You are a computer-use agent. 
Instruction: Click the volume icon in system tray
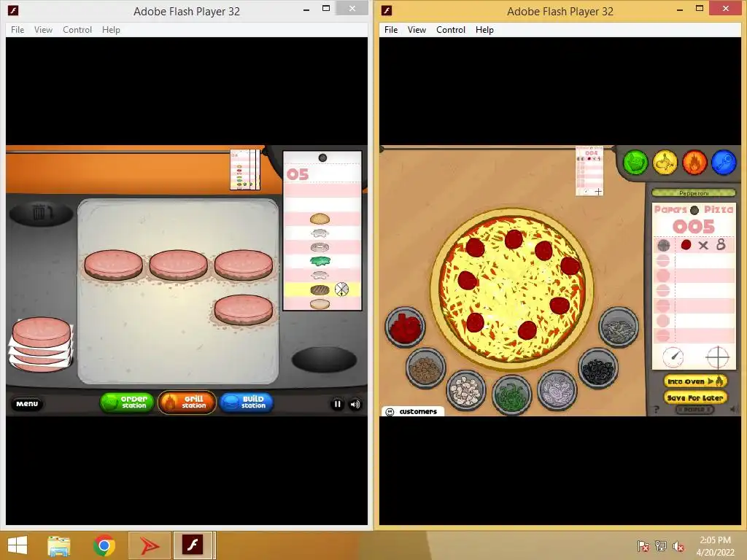(678, 546)
